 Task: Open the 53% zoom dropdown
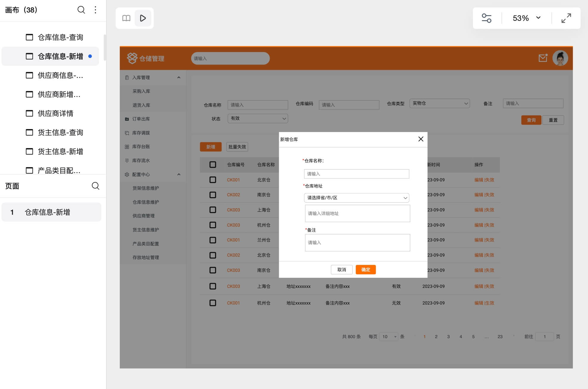[526, 18]
